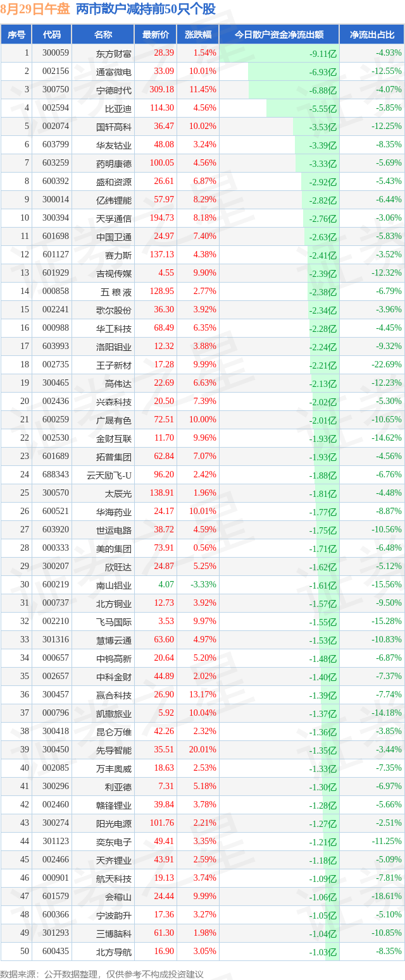
Task: Click 会稽山 outflow ratio -18.61%
Action: [387, 897]
